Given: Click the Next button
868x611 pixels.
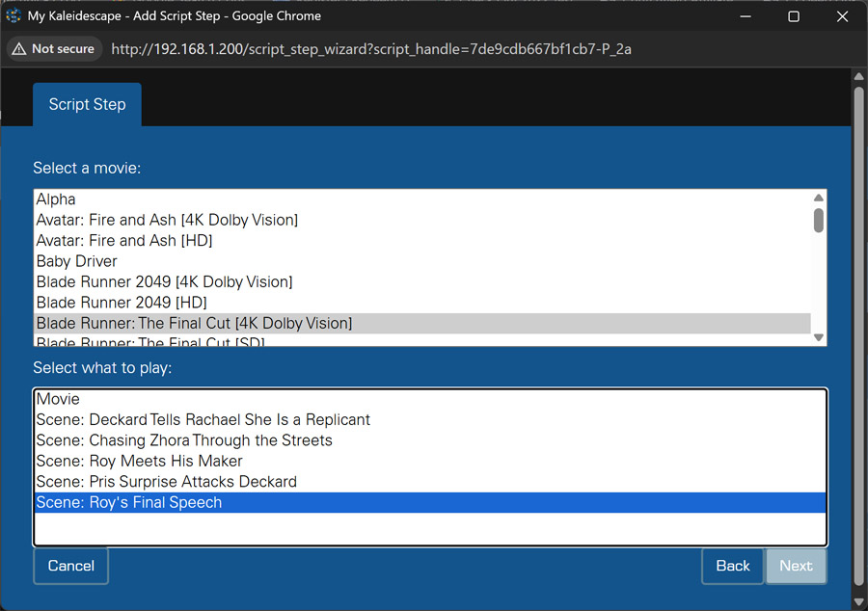Looking at the screenshot, I should coord(796,566).
